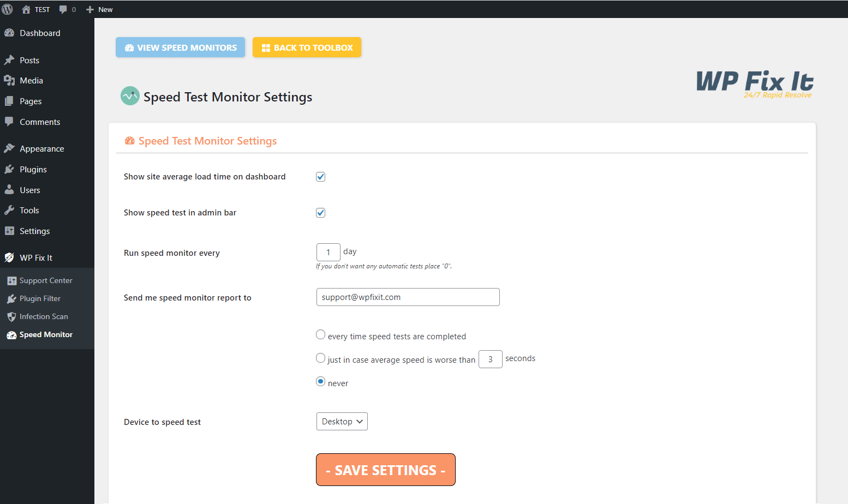
Task: Click the Comments menu label
Action: 40,122
